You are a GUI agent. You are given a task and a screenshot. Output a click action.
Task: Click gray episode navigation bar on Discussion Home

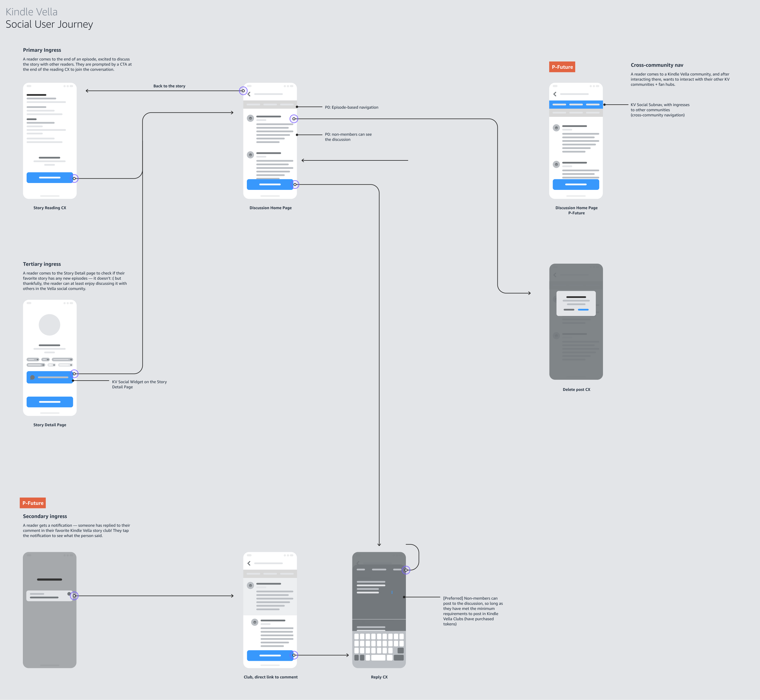click(270, 105)
